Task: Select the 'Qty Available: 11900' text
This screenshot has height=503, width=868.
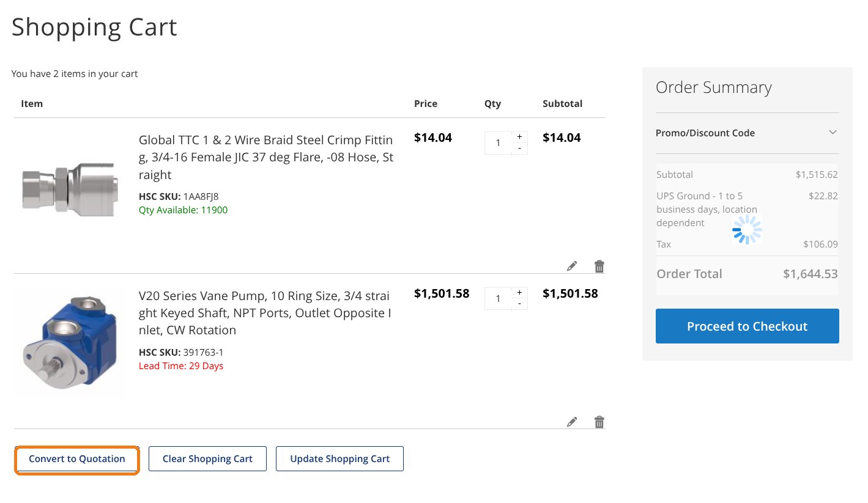Action: [x=183, y=210]
